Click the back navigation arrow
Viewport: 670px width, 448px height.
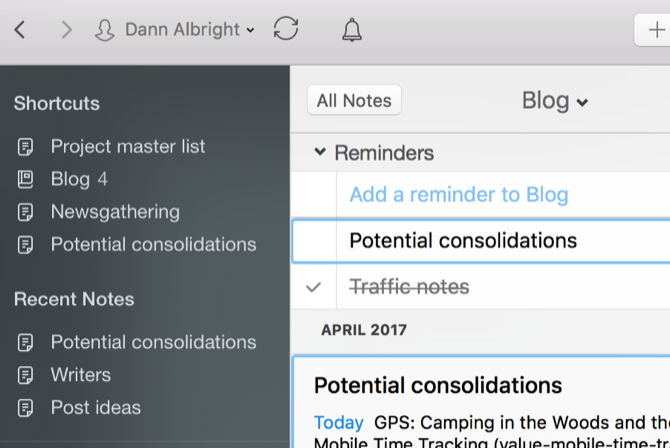click(x=20, y=30)
